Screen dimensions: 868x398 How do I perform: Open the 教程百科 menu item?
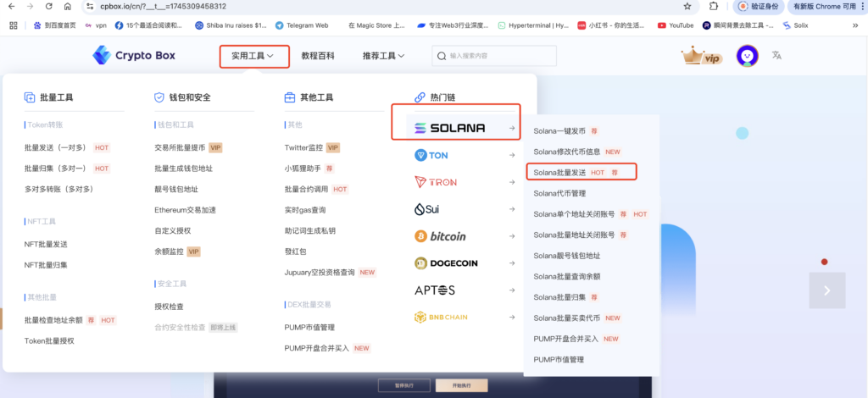[x=318, y=56]
